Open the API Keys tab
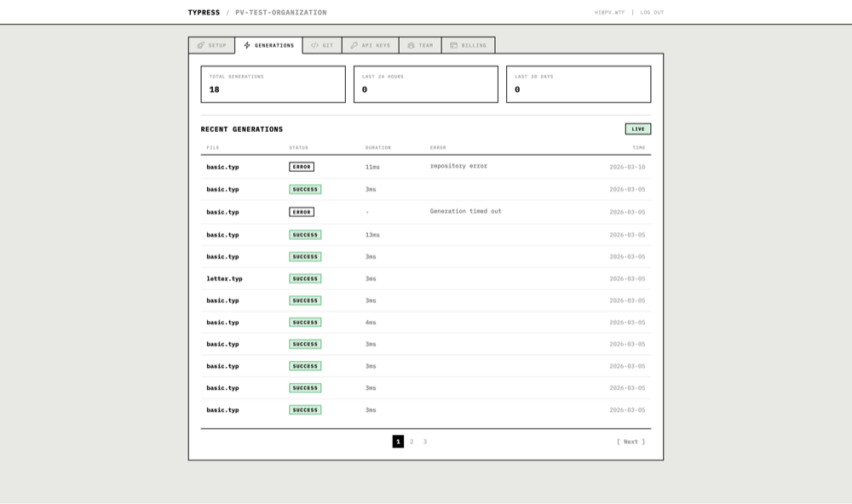This screenshot has height=504, width=852. (371, 46)
